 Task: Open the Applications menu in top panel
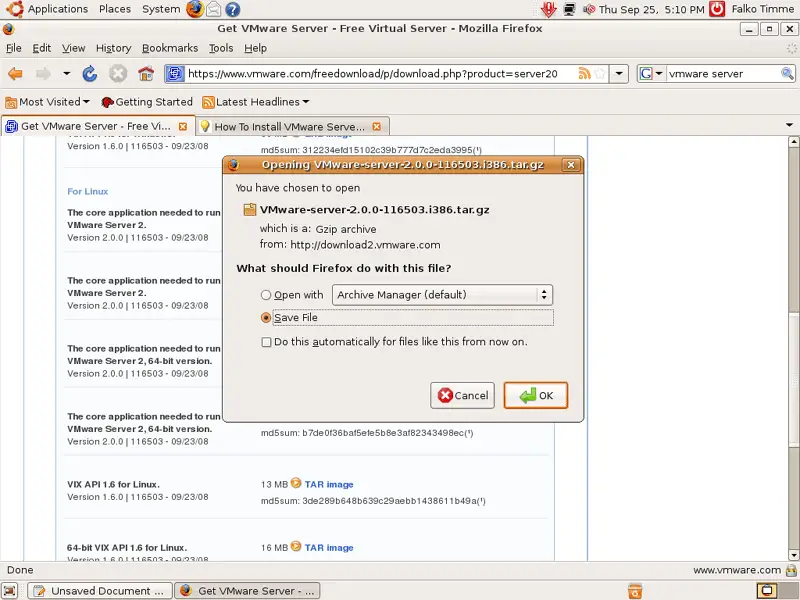point(58,9)
